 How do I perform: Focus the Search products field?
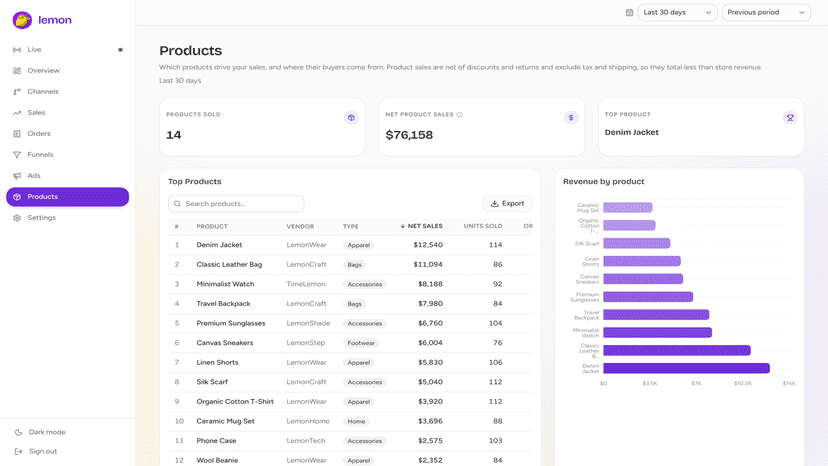pyautogui.click(x=236, y=204)
